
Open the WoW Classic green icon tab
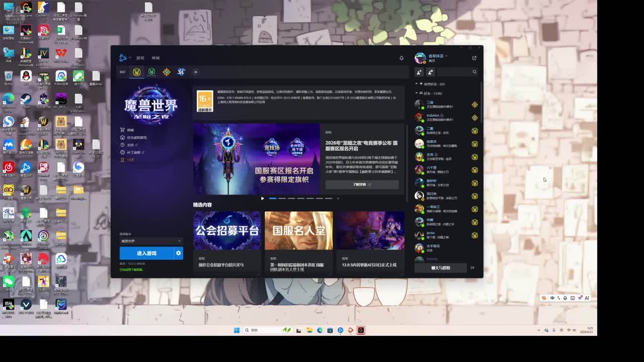pyautogui.click(x=151, y=72)
